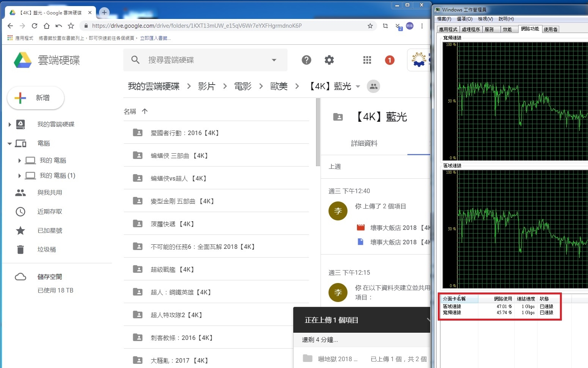The image size is (588, 368).
Task: Switch to 詳細資料 tab in details panel
Action: click(x=364, y=143)
